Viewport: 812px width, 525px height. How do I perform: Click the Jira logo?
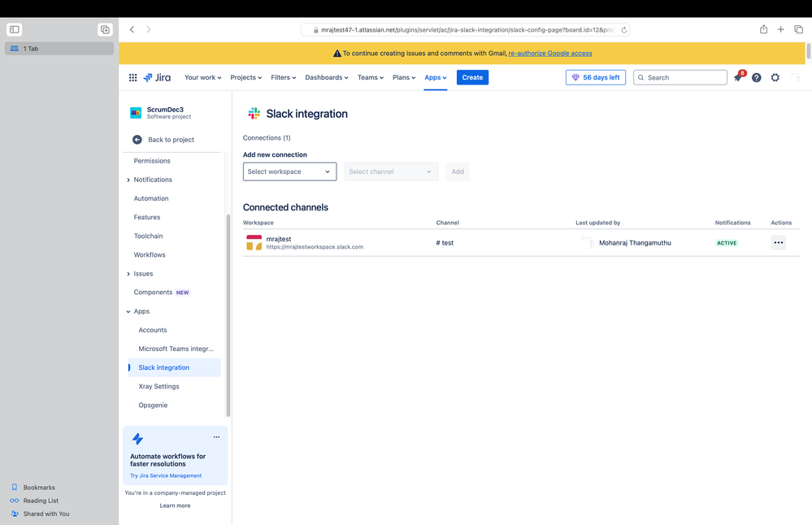157,78
